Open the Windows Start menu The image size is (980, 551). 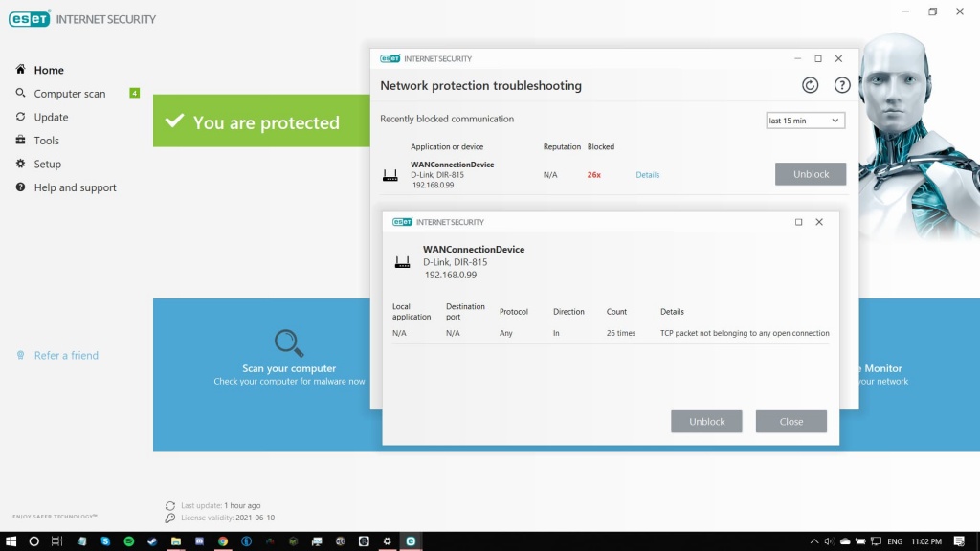pos(10,540)
